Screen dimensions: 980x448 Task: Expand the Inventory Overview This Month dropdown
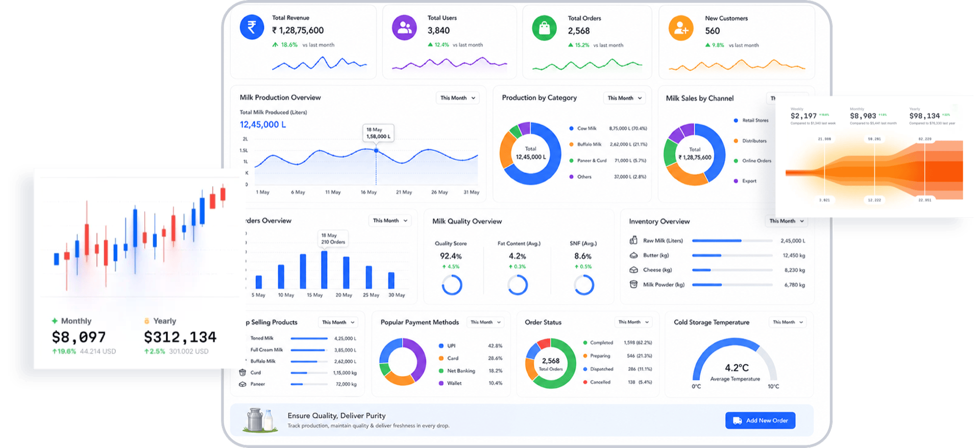(787, 221)
